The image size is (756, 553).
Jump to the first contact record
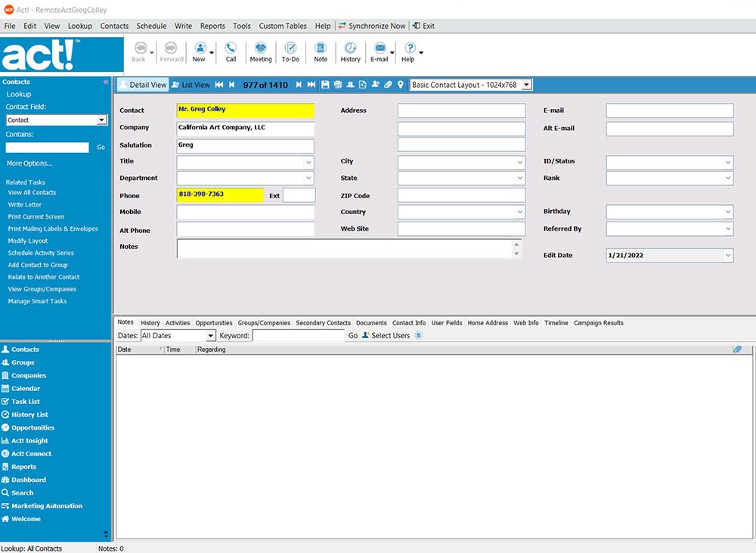point(219,85)
